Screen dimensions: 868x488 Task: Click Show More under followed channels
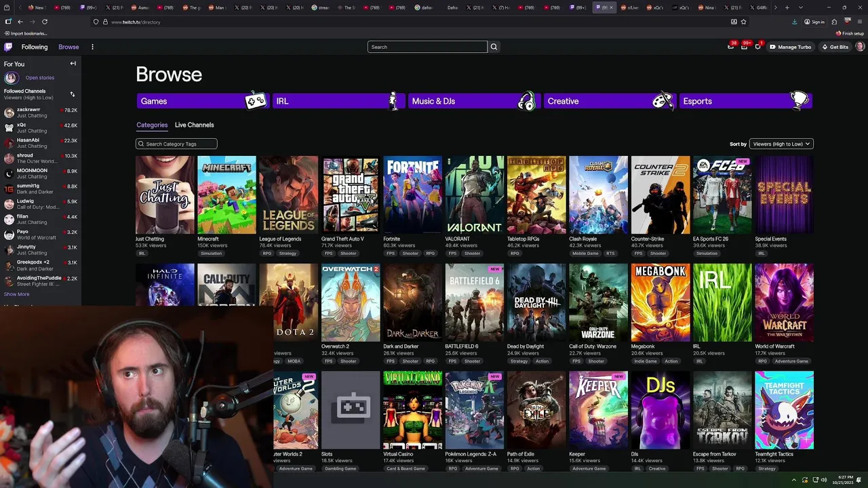[x=17, y=294]
